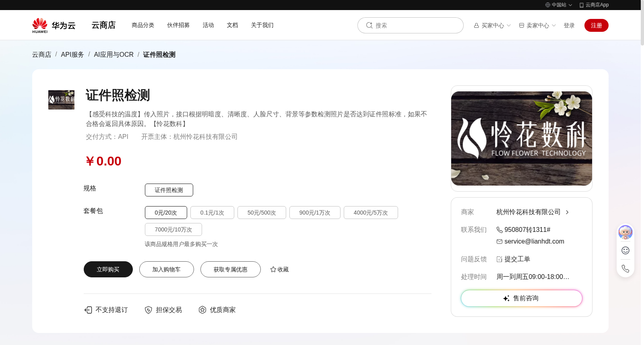Click the 提交工单 link
The width and height of the screenshot is (644, 345).
pyautogui.click(x=517, y=259)
